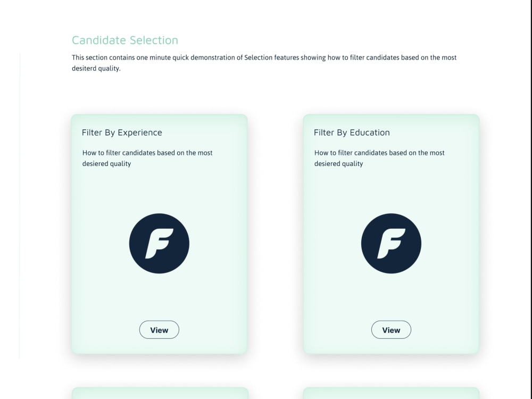
Task: Click the Filter By Experience card title
Action: pos(122,132)
